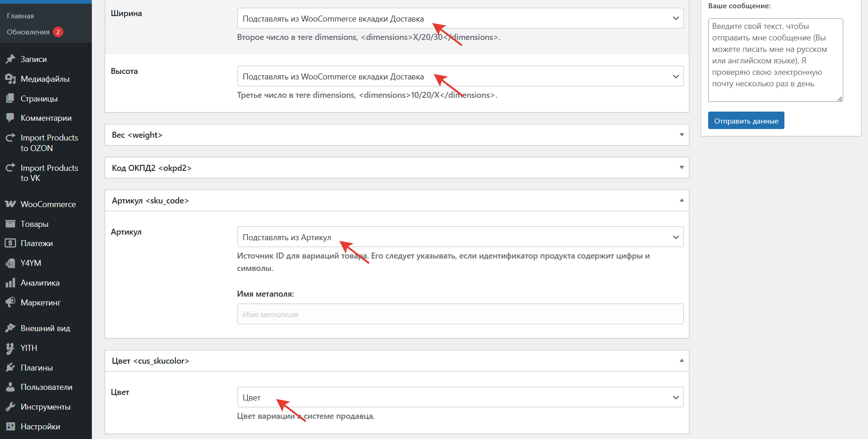Viewport: 868px width, 439px height.
Task: Open Import Products to OZON menu
Action: click(49, 143)
